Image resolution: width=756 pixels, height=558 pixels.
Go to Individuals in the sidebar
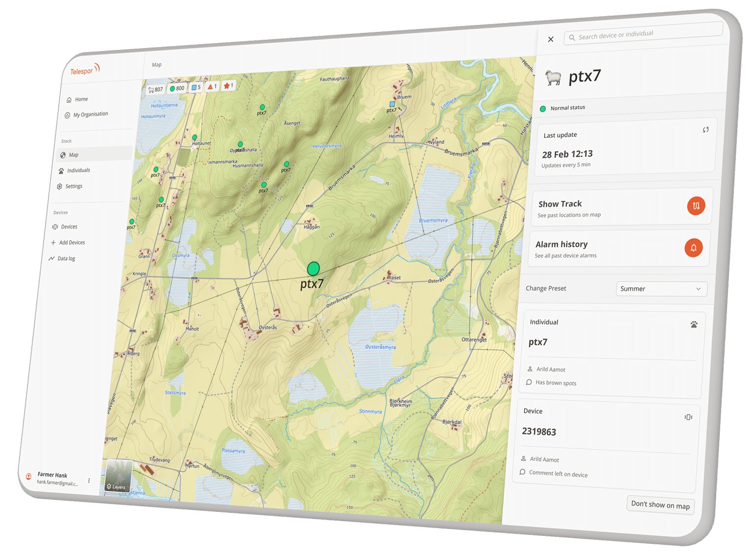point(75,171)
